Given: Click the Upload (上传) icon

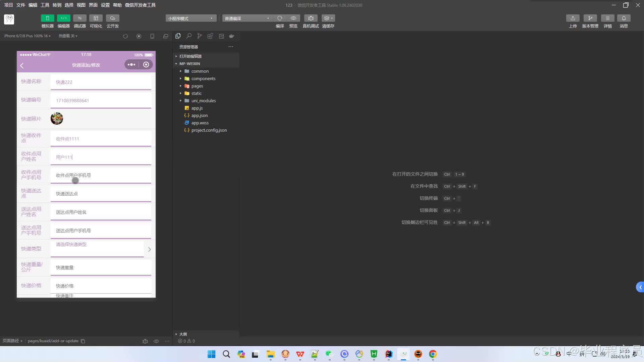Looking at the screenshot, I should click(573, 18).
